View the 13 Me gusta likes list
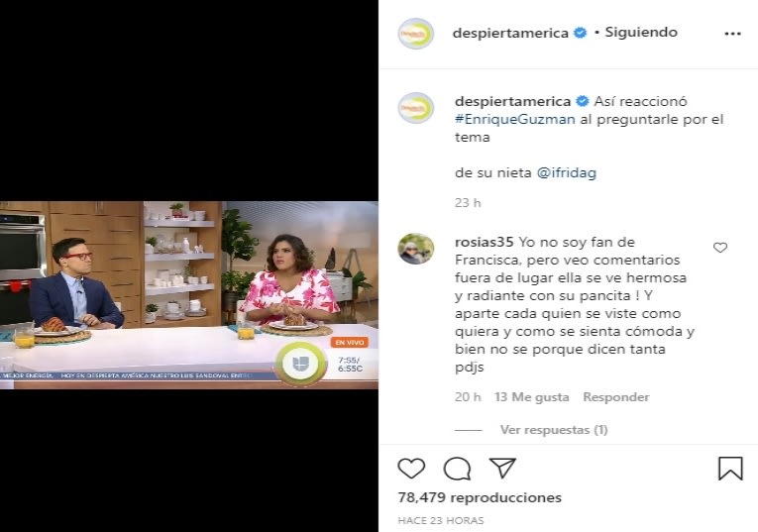The width and height of the screenshot is (758, 532). (x=532, y=397)
